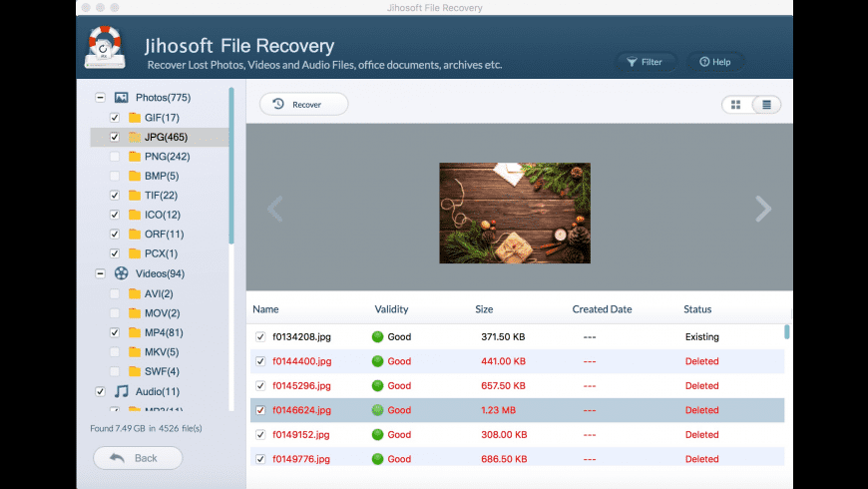The image size is (868, 489).
Task: Click the MKV folder icon
Action: [x=135, y=351]
